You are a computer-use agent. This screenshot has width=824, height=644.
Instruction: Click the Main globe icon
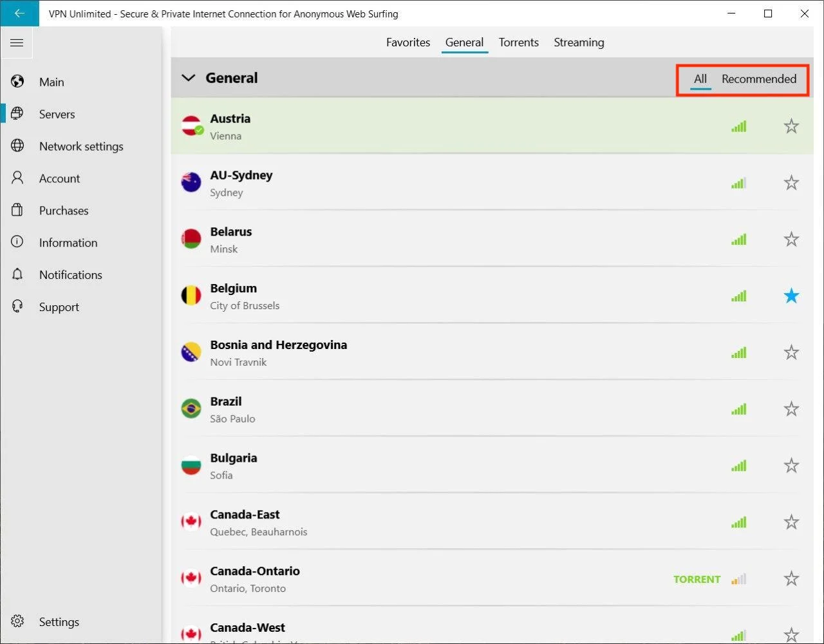pos(17,82)
